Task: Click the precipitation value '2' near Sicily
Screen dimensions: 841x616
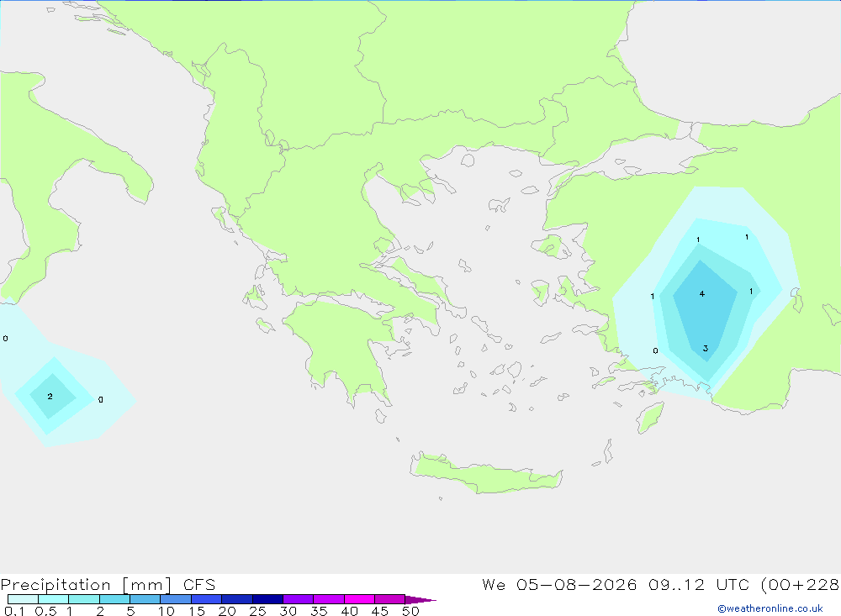Action: [x=50, y=396]
